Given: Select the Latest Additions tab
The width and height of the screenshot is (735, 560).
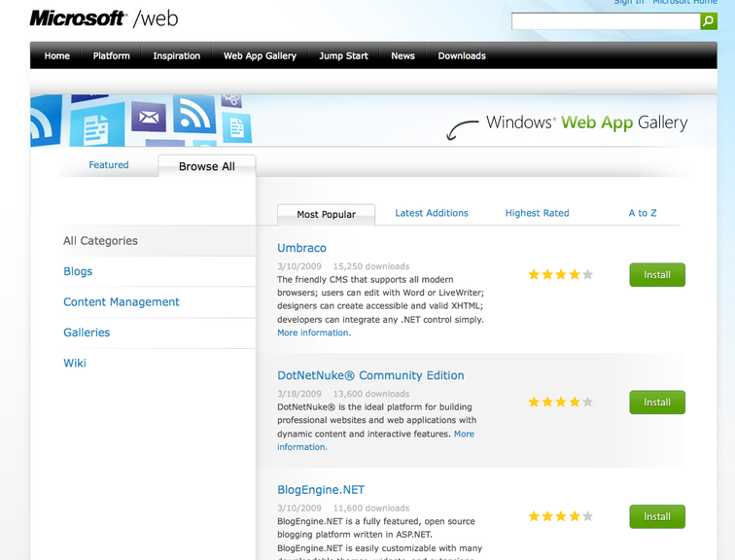Looking at the screenshot, I should click(432, 213).
